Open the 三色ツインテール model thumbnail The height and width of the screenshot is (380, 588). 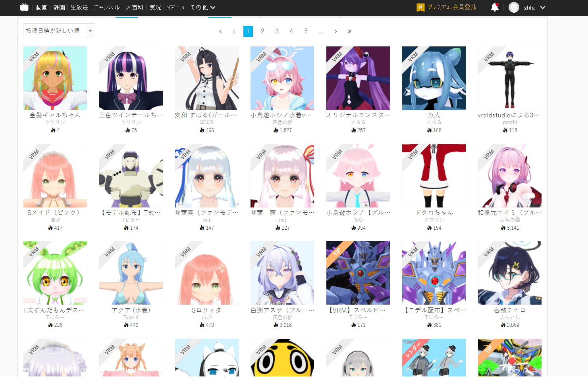(x=131, y=78)
